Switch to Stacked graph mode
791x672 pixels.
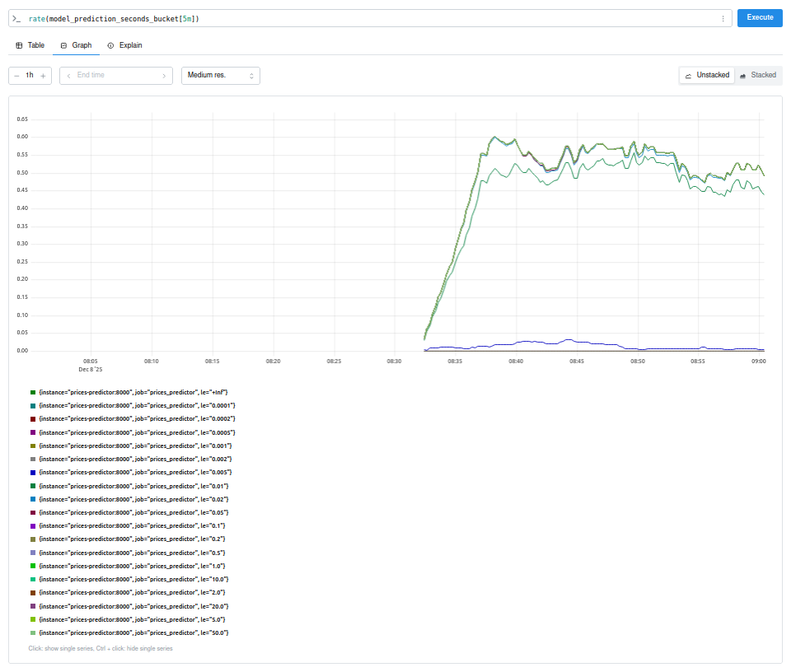point(758,75)
